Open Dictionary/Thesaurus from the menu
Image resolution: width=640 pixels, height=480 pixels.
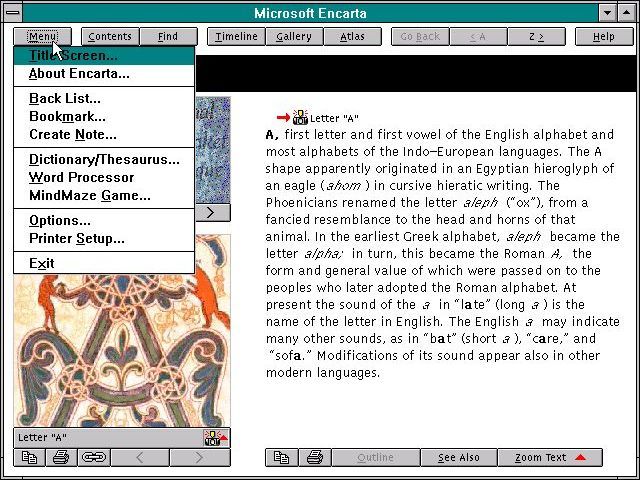point(104,159)
